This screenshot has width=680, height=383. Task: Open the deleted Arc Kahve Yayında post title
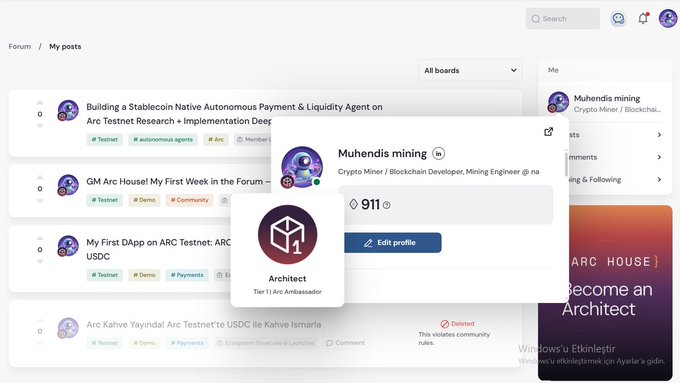point(204,324)
